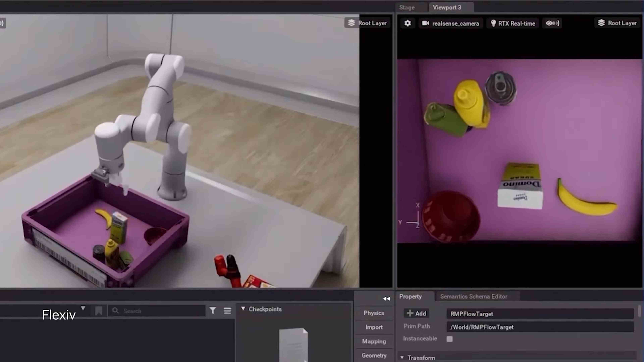Select the realsense_camera viewport icon
Screen dimensions: 644x362
click(425, 23)
